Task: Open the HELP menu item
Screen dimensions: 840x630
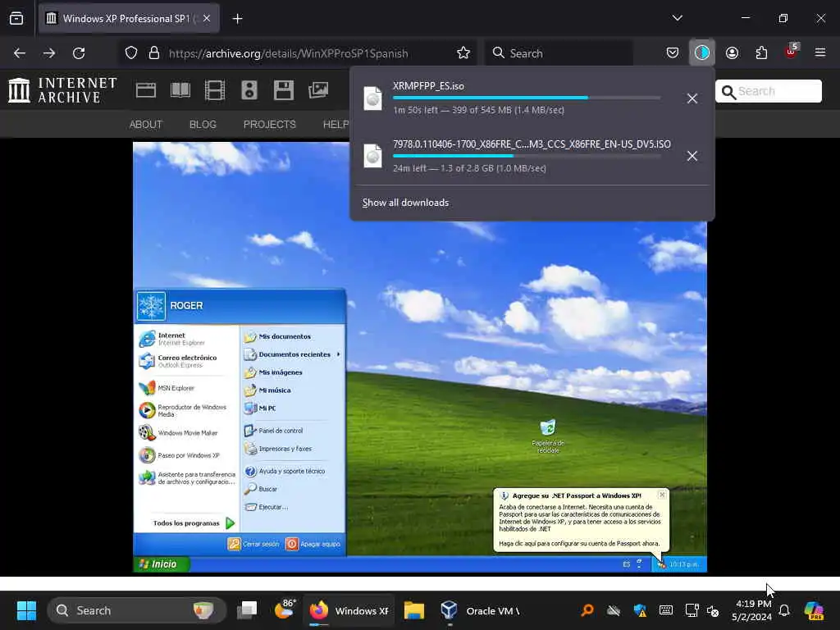Action: (x=336, y=125)
